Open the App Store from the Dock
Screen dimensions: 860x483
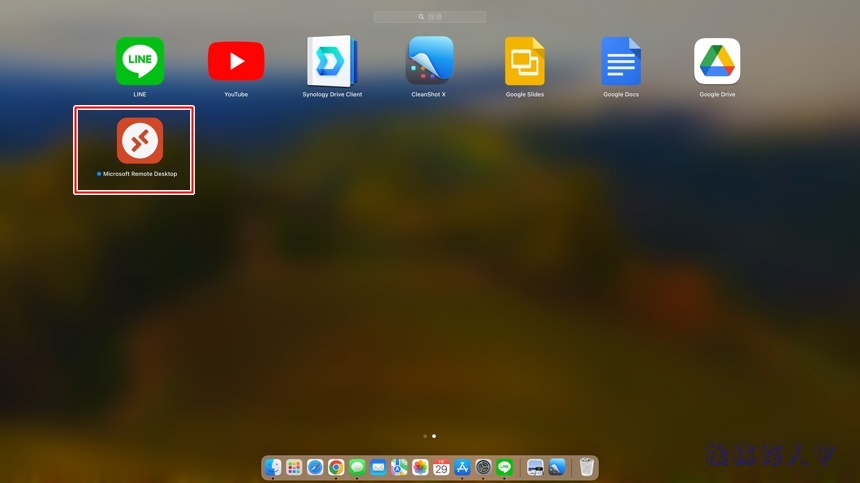462,467
